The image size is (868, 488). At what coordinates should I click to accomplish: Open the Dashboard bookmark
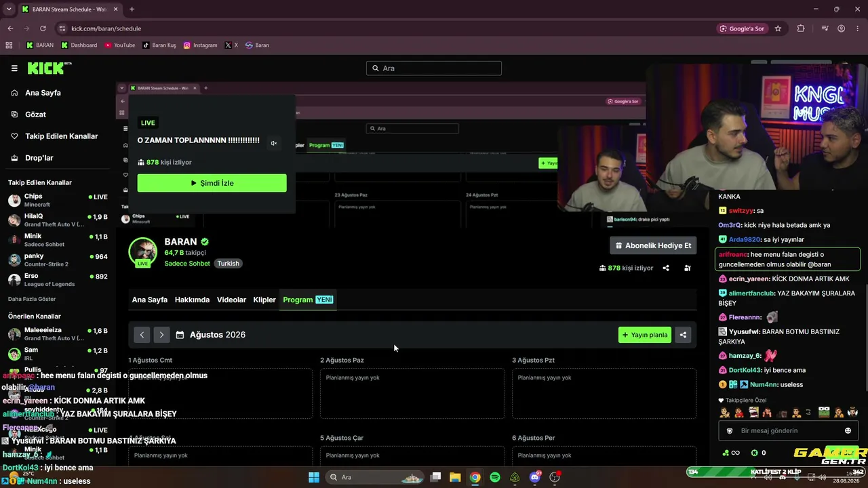(x=79, y=45)
